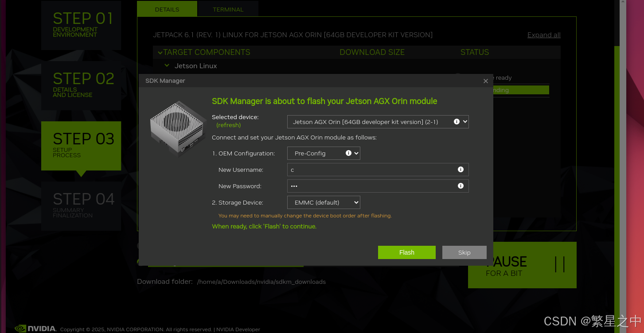This screenshot has width=644, height=333.
Task: Click the refresh link under Selected device
Action: pyautogui.click(x=228, y=125)
